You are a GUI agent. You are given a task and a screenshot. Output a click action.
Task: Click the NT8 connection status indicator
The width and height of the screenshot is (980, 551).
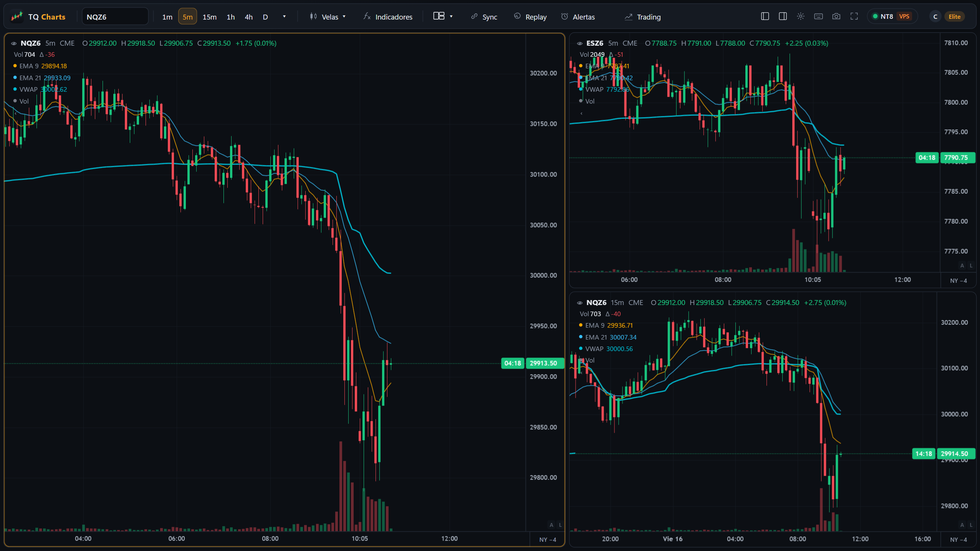892,16
